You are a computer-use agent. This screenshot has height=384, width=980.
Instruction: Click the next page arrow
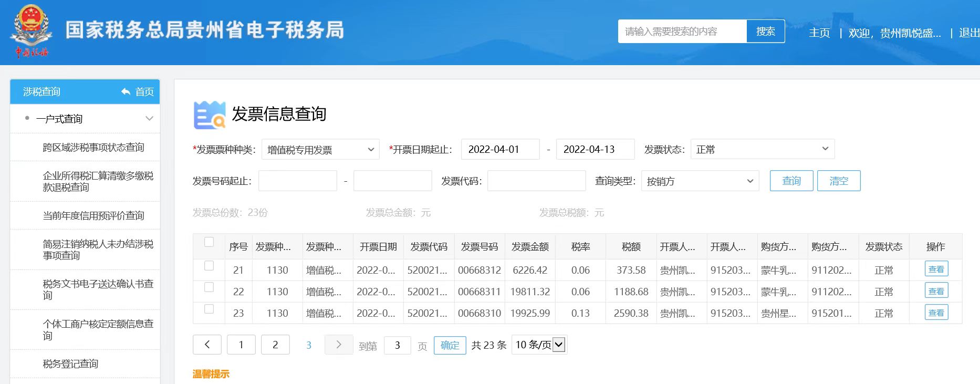(339, 345)
